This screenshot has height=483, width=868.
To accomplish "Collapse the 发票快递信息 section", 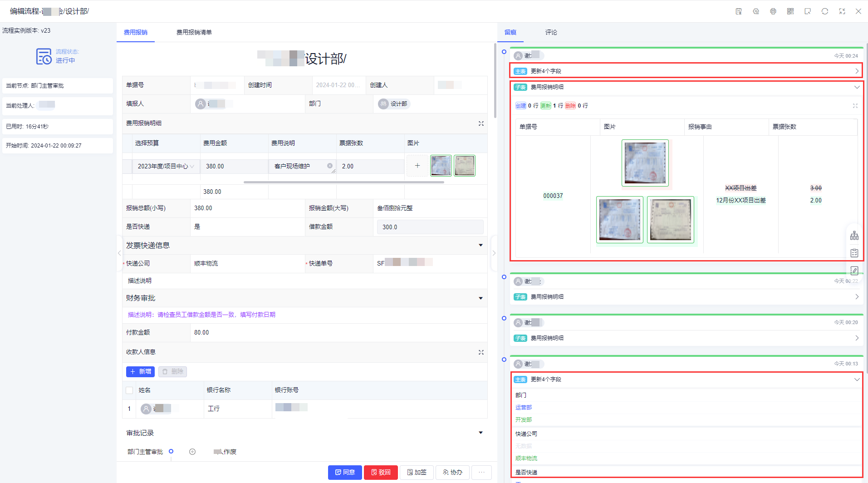I will (x=481, y=246).
